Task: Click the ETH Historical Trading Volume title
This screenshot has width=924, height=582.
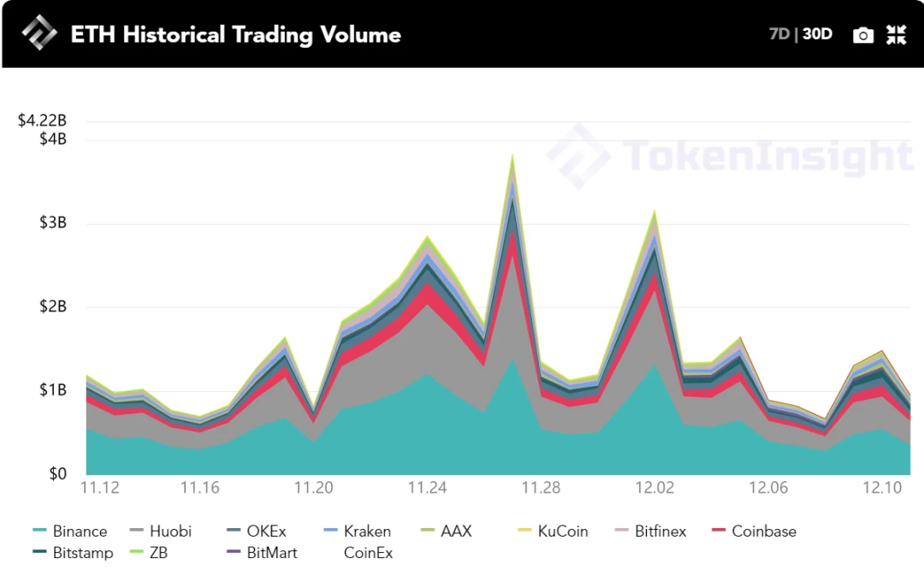Action: tap(236, 35)
